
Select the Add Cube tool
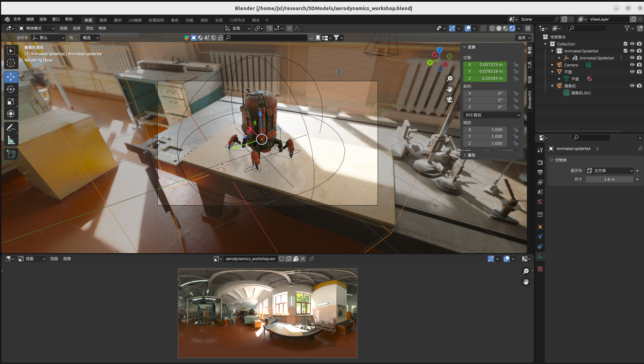point(11,154)
